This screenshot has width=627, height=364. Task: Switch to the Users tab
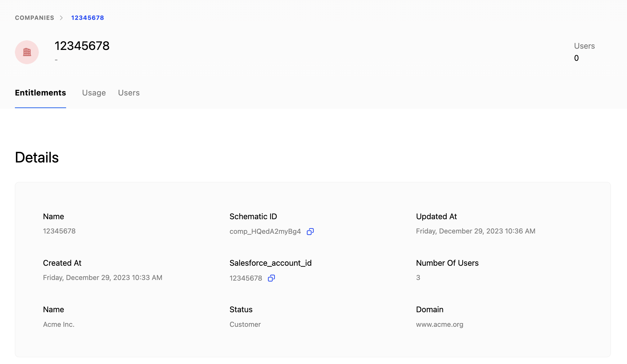click(129, 93)
